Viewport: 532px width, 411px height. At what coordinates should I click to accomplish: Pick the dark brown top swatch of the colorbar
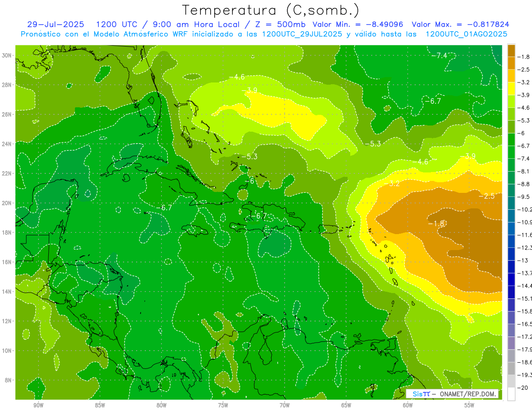[511, 51]
